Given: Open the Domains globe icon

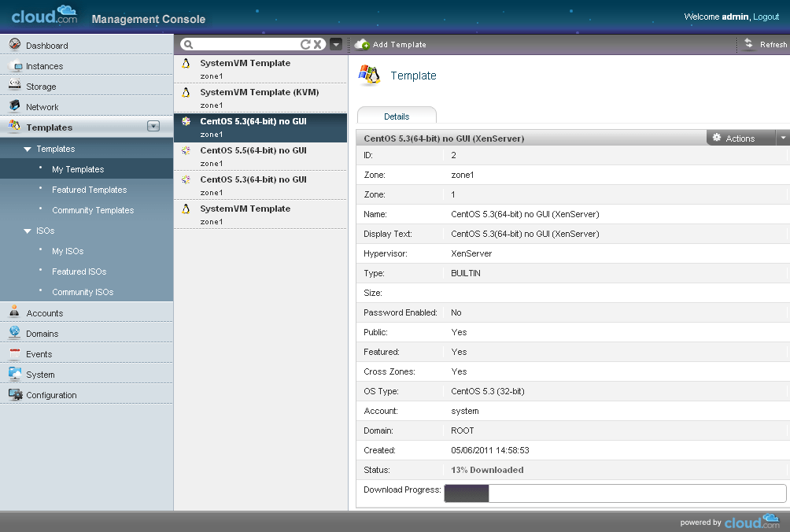Looking at the screenshot, I should click(15, 332).
